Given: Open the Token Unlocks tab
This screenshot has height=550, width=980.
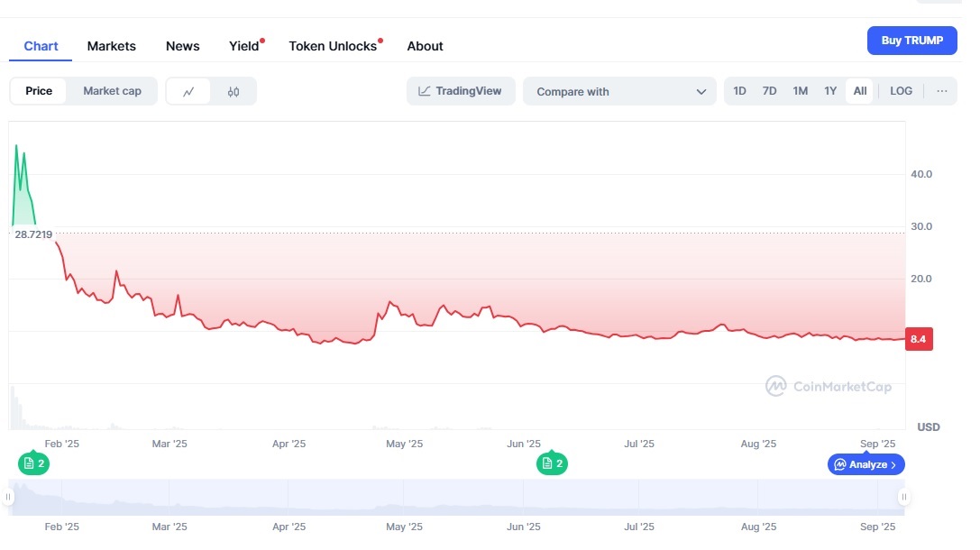Looking at the screenshot, I should coord(333,46).
